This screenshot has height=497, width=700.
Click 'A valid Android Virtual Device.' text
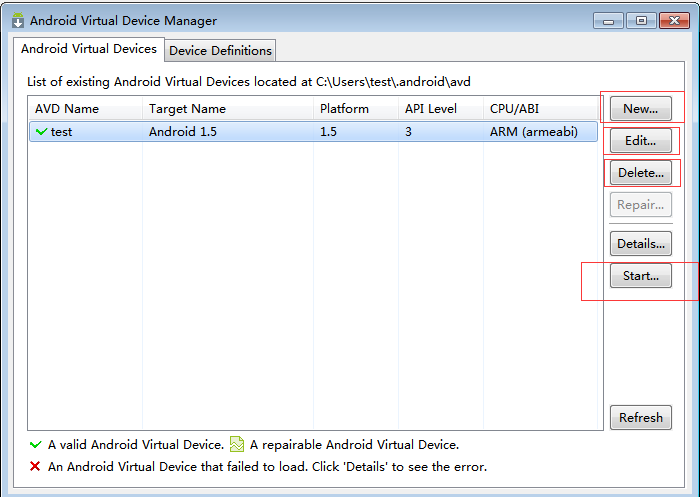pyautogui.click(x=136, y=445)
